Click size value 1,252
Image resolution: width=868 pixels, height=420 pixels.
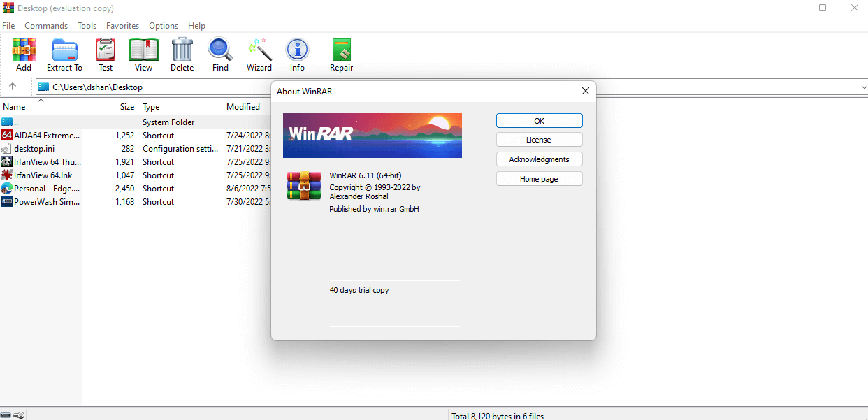click(x=125, y=136)
